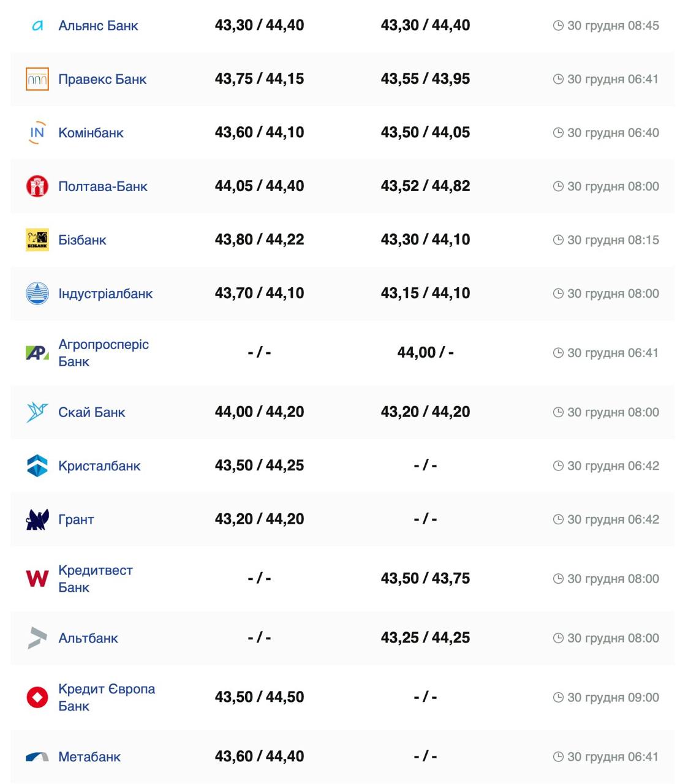Select the Метабанк bank name

pos(89,757)
